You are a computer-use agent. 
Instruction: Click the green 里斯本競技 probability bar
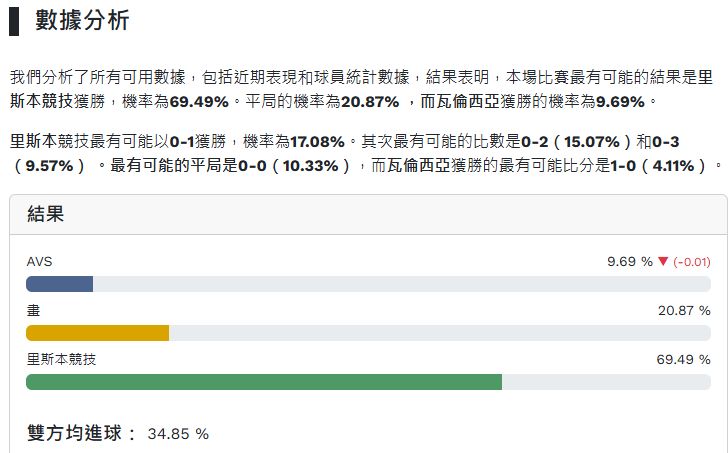tap(263, 382)
